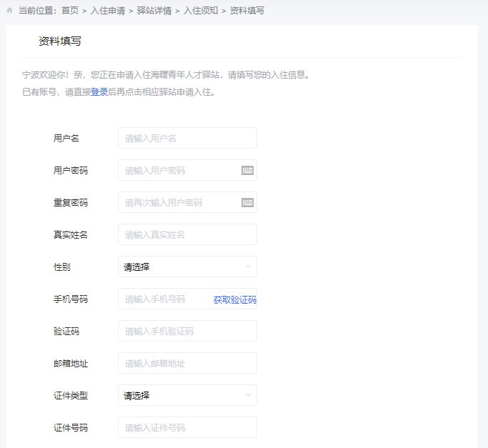
Task: Open virtual keyboard for 用户密码 field
Action: 247,170
